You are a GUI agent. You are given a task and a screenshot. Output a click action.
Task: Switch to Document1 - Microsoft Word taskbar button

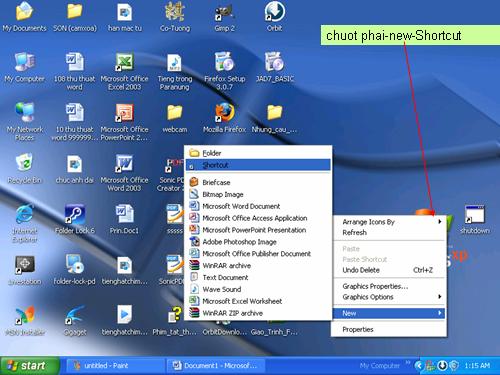[x=216, y=366]
